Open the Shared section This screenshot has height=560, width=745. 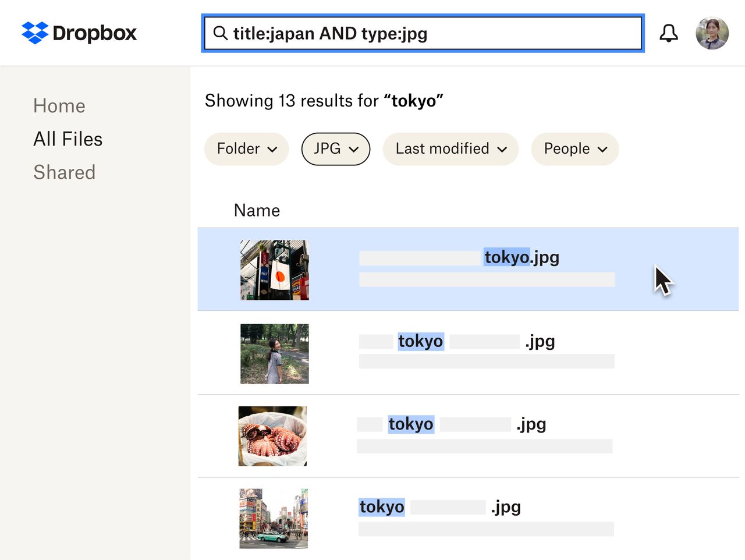coord(65,172)
